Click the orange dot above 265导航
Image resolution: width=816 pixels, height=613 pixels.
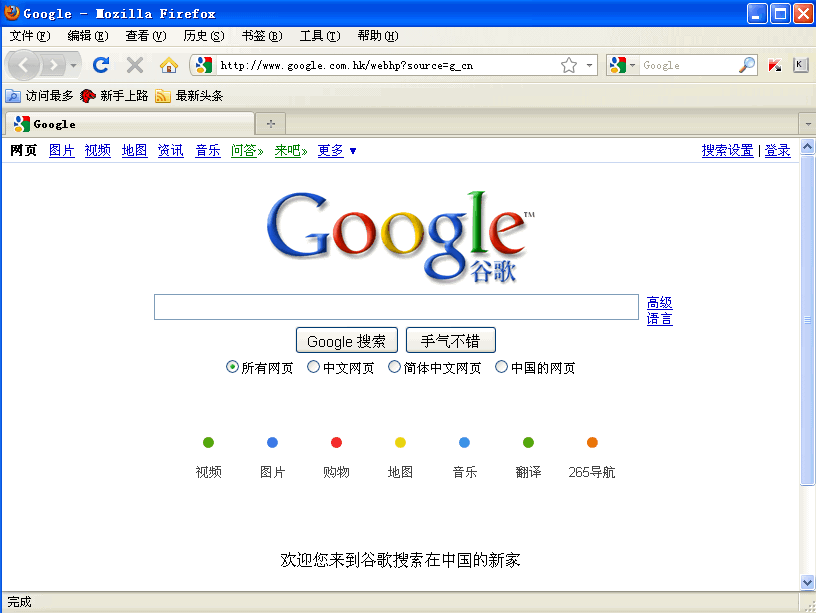(592, 442)
